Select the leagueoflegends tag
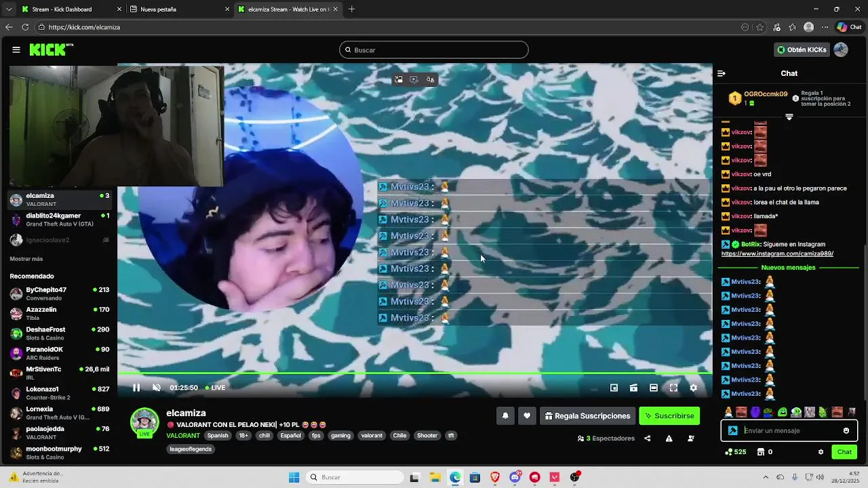Image resolution: width=868 pixels, height=488 pixels. click(191, 449)
